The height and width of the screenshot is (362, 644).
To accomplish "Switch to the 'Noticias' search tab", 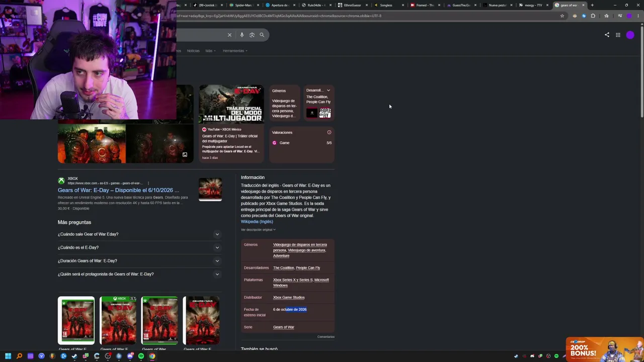I will point(193,51).
